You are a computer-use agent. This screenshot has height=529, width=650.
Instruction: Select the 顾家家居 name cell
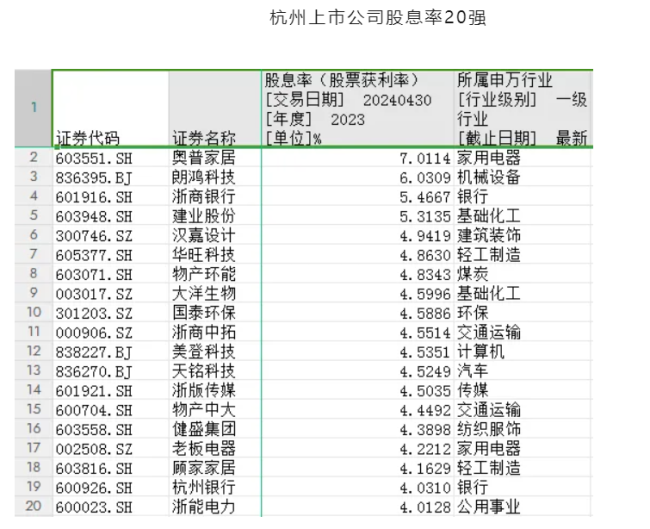215,468
